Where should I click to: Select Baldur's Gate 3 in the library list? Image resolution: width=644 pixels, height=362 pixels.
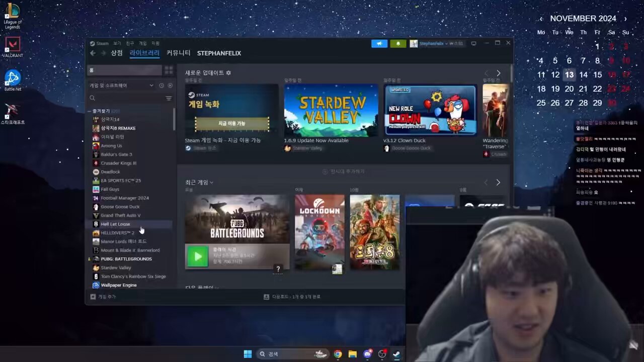(116, 154)
